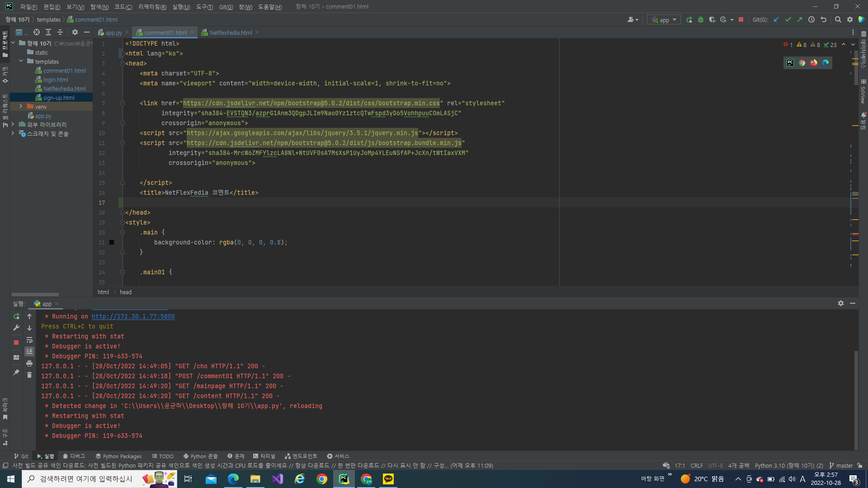This screenshot has height=488, width=868.
Task: Open the 파일(F) menu
Action: (28, 7)
